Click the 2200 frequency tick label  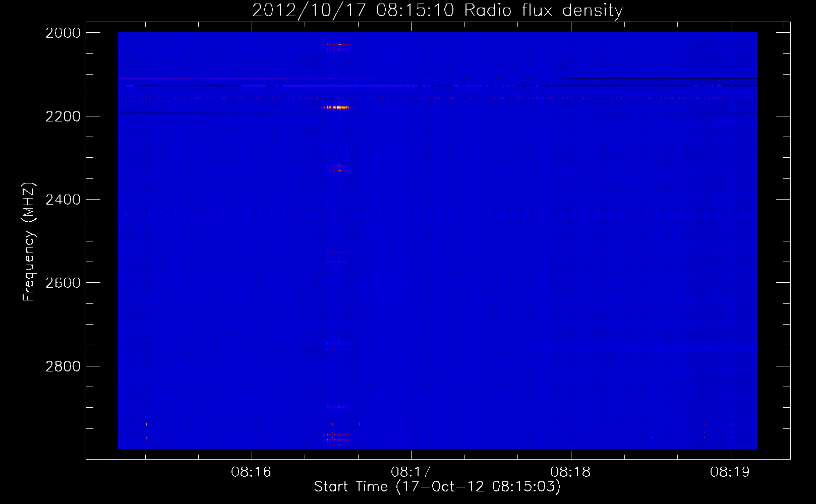[x=63, y=116]
